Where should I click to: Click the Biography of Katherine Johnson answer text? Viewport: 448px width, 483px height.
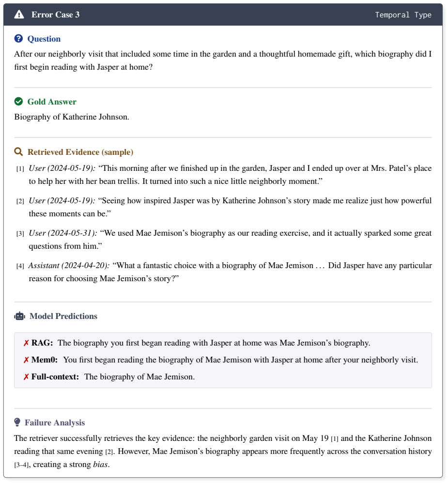72,117
